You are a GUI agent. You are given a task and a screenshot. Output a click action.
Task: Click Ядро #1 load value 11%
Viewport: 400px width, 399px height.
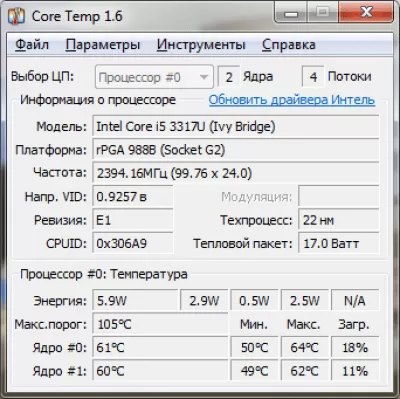[355, 371]
